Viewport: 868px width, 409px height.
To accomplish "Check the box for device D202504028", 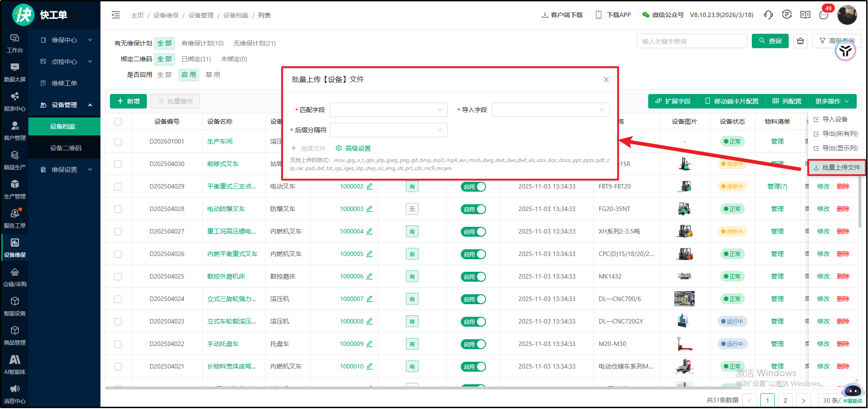I will pos(118,209).
